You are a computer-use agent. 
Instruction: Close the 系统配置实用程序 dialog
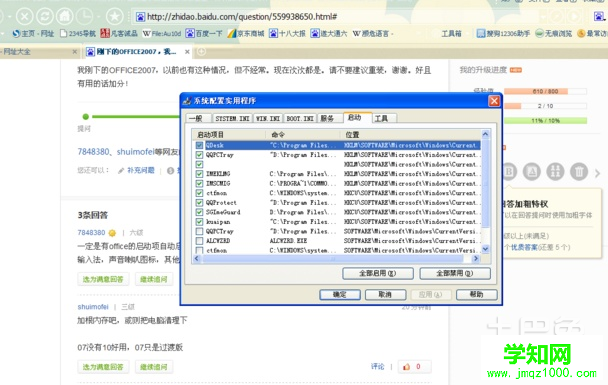(494, 101)
